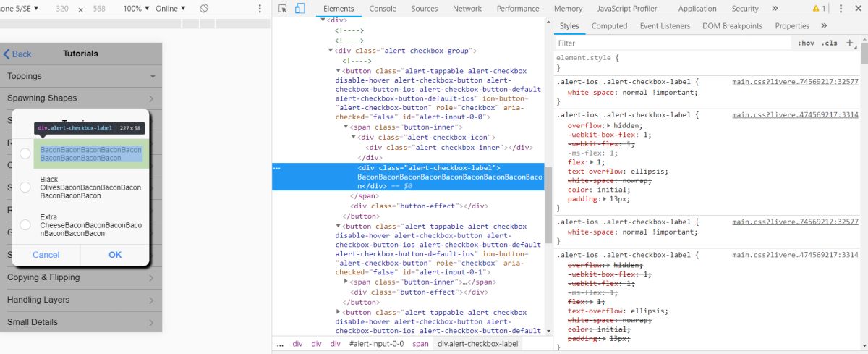Screen dimensions: 868x354
Task: Click the three-dot marker beside the selected DOM node
Action: (276, 168)
